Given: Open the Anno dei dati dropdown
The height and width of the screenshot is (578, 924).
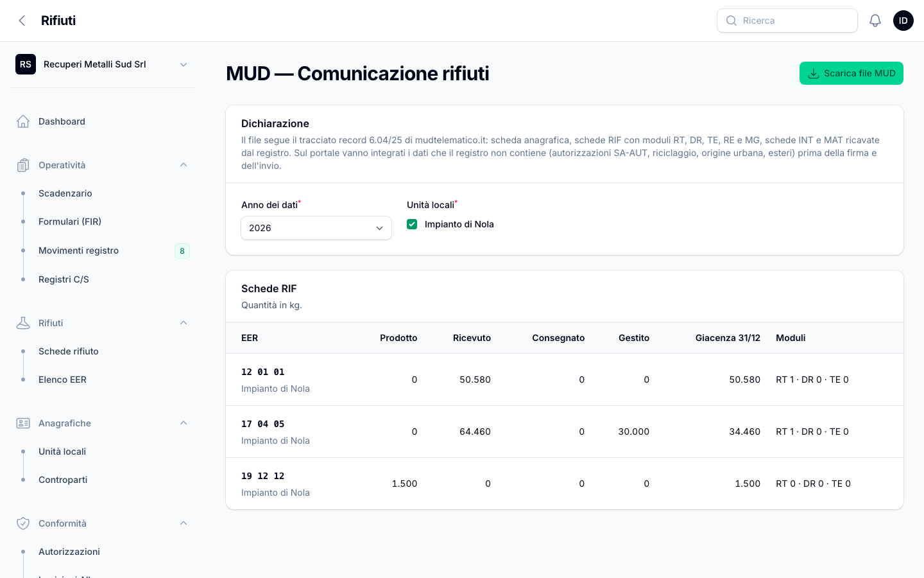Looking at the screenshot, I should (316, 228).
